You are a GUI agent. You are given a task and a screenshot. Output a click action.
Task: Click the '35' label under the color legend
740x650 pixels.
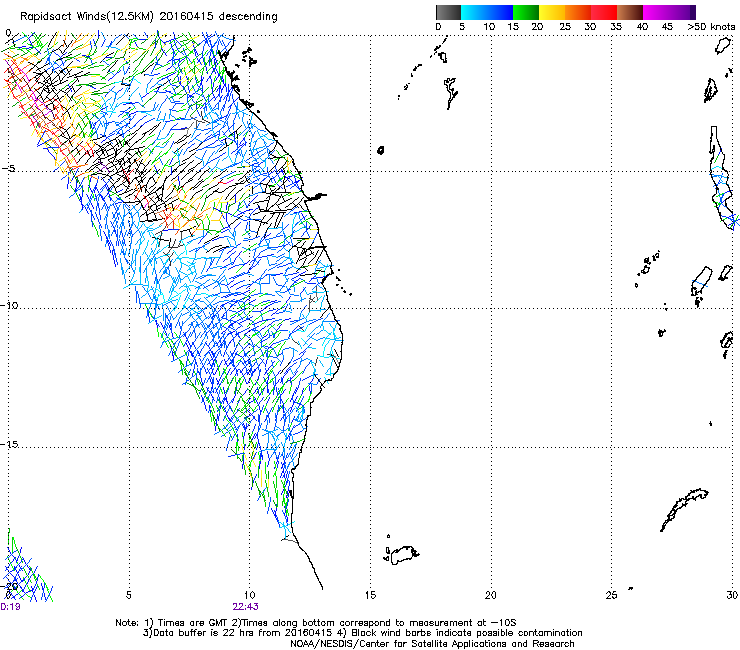[x=616, y=26]
